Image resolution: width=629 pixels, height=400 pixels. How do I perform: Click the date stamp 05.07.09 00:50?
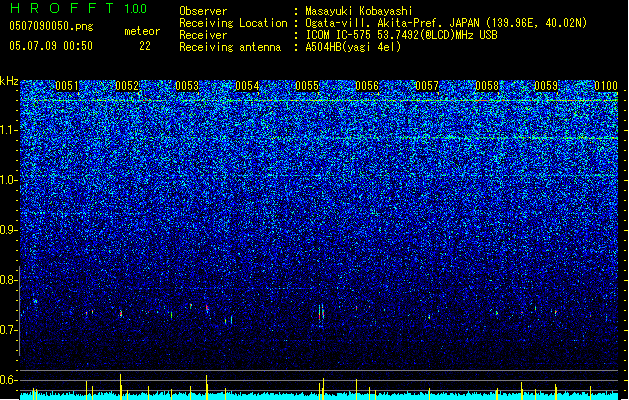(x=51, y=46)
